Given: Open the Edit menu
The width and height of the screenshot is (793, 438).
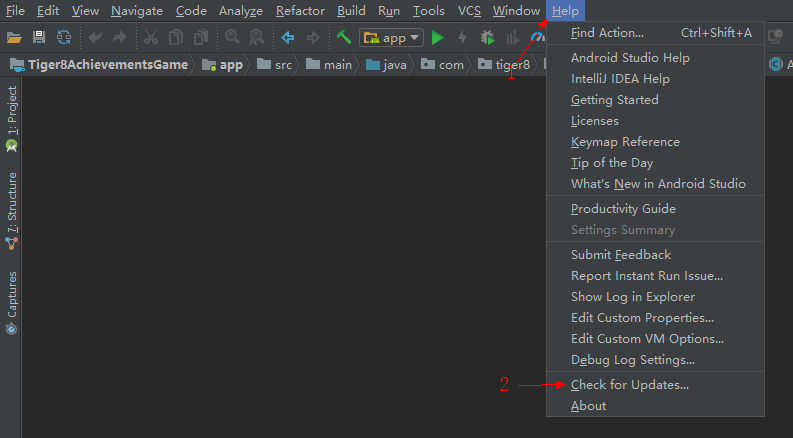Looking at the screenshot, I should click(x=48, y=11).
